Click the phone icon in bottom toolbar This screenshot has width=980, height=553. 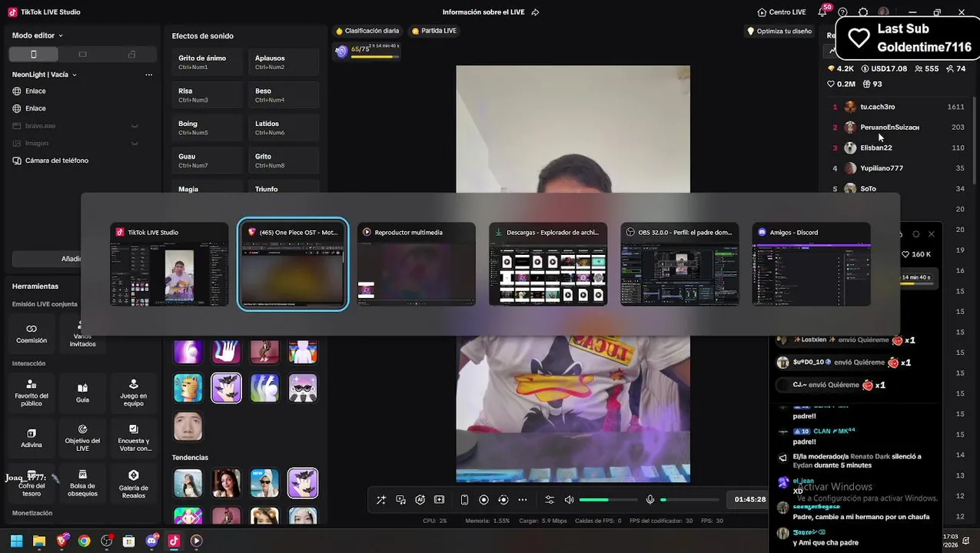pyautogui.click(x=464, y=499)
